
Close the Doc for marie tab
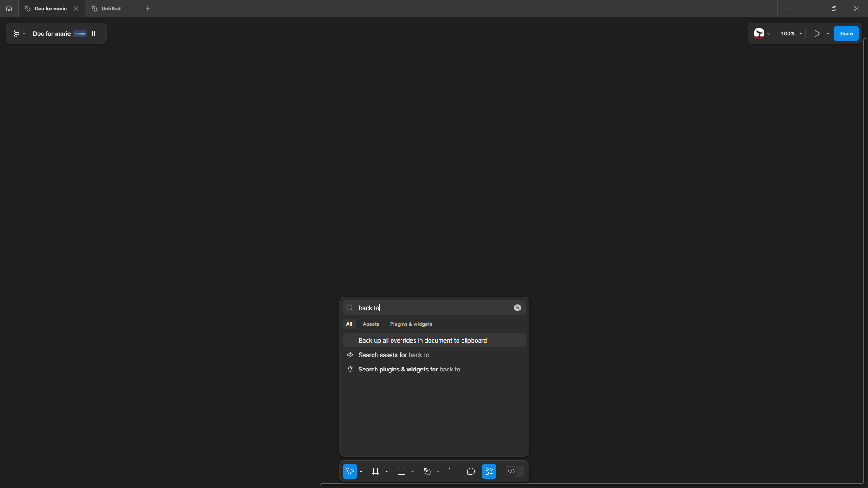click(x=76, y=9)
